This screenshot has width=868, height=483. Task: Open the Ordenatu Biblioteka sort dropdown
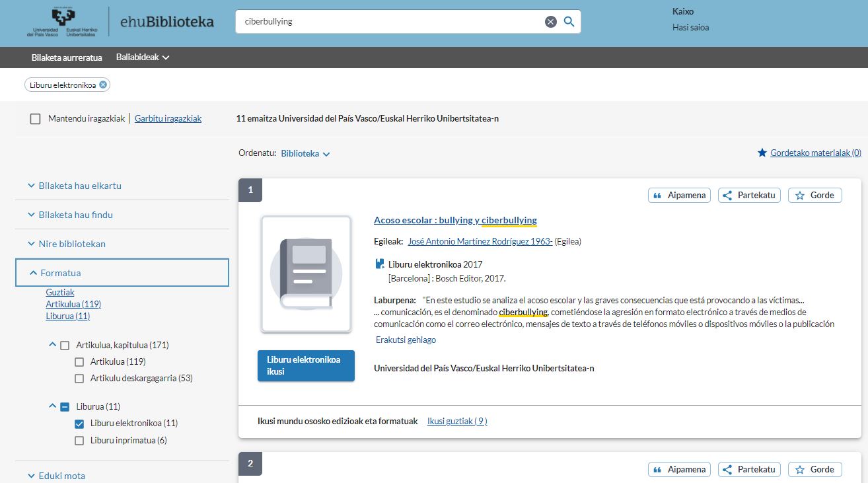click(x=305, y=153)
